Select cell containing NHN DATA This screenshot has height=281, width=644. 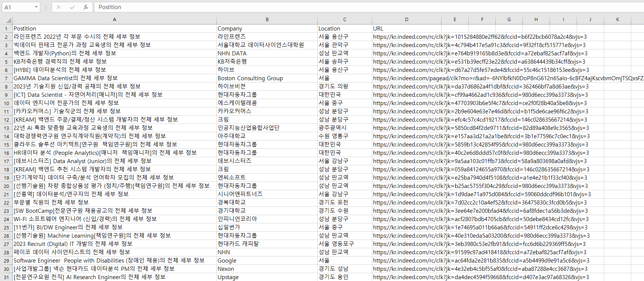267,53
